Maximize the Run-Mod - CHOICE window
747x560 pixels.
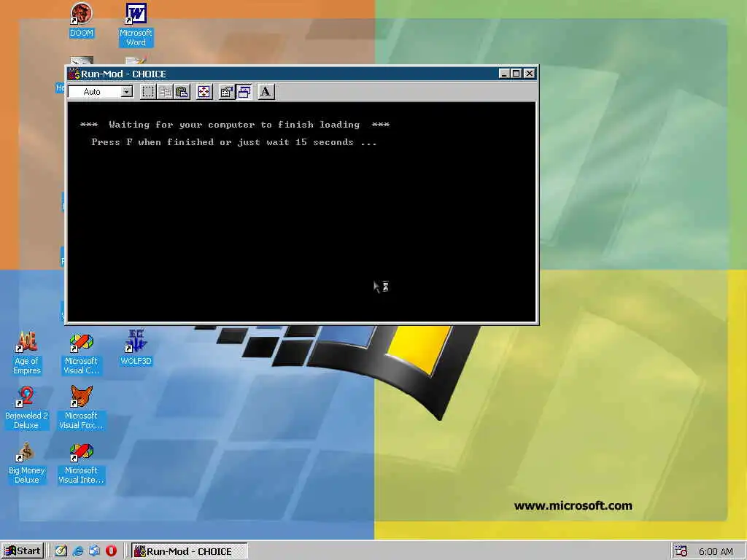click(516, 74)
